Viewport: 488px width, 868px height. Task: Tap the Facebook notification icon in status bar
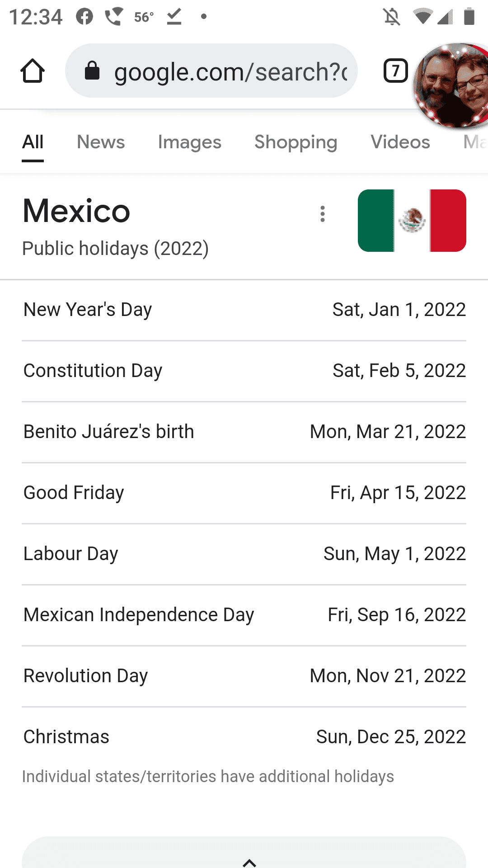84,17
